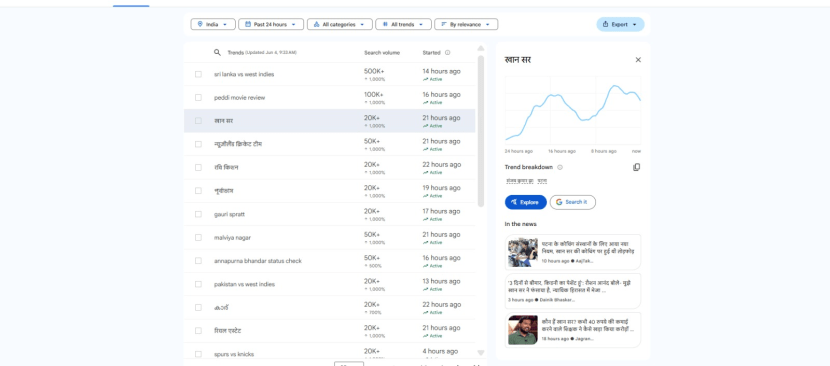Check the annapurna bhandar status check row
830x366 pixels.
(x=199, y=261)
